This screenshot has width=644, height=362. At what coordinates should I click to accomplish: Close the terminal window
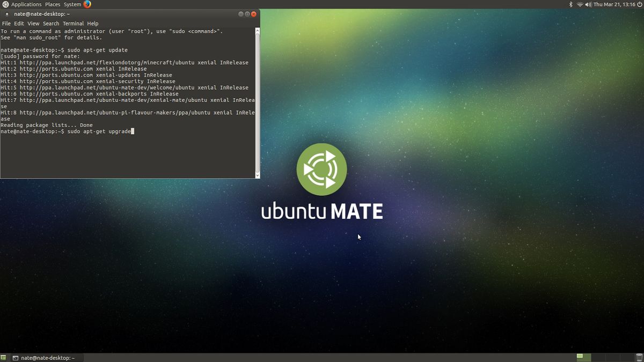tap(254, 14)
